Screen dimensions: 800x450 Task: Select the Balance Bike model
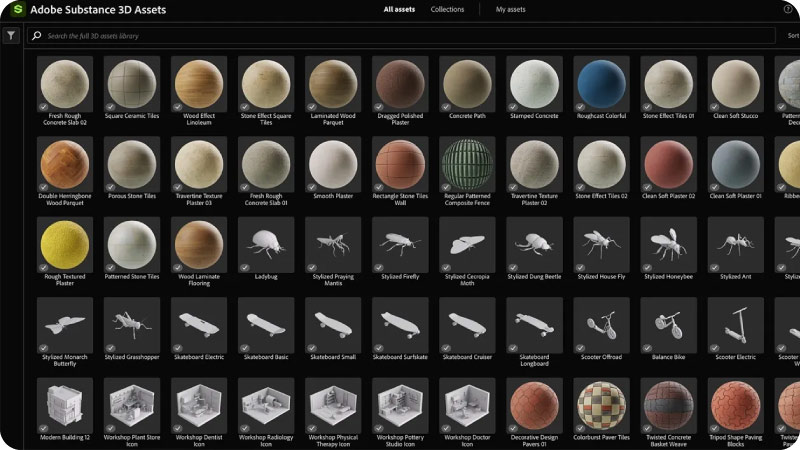pos(668,325)
